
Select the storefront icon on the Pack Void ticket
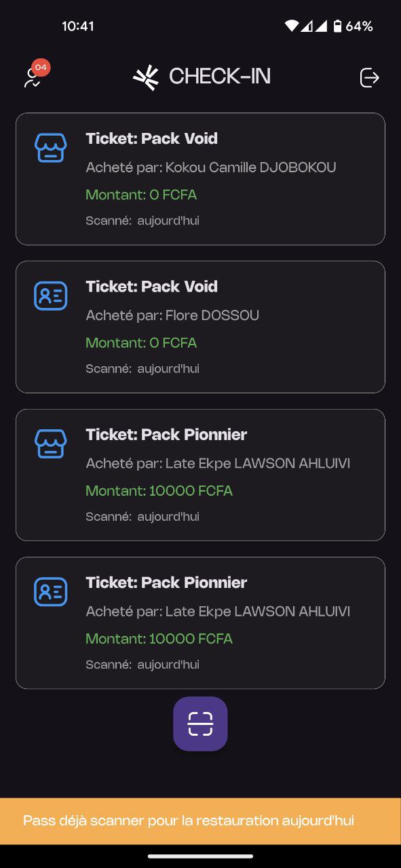51,146
